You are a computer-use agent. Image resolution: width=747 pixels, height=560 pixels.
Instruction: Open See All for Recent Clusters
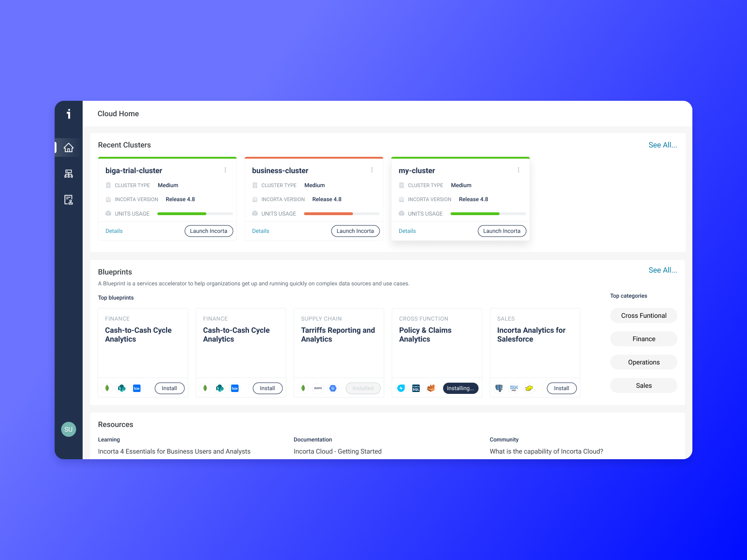[x=662, y=145]
